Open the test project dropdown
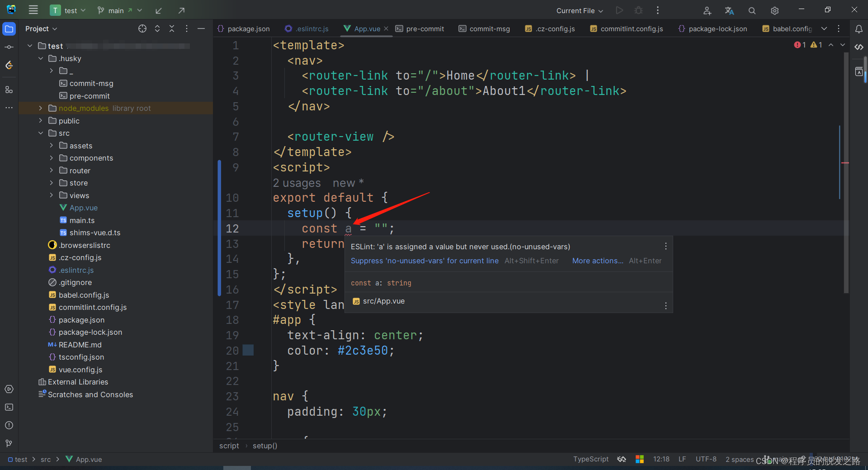This screenshot has width=868, height=470. (68, 10)
